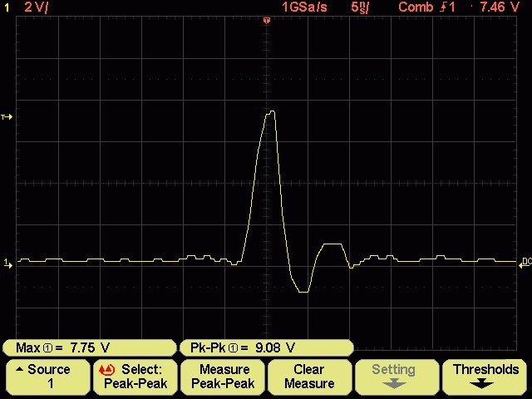
Task: Click the Clear Measure softkey
Action: pos(310,377)
